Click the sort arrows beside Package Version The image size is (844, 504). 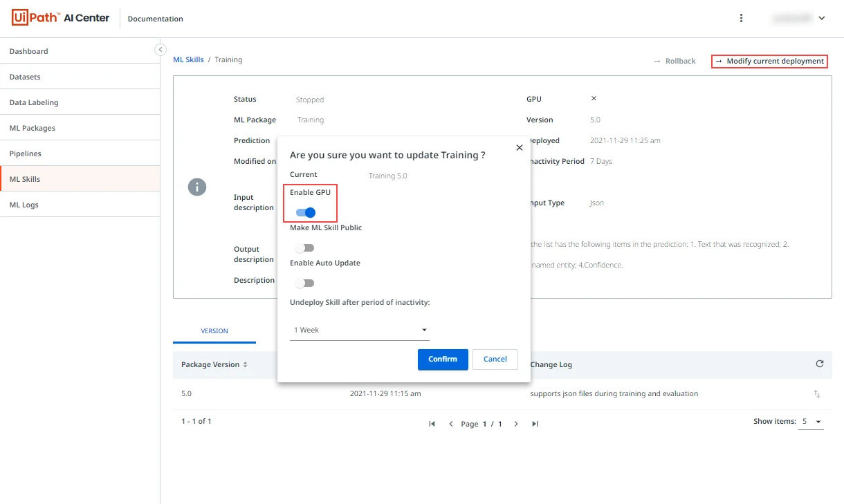(245, 364)
